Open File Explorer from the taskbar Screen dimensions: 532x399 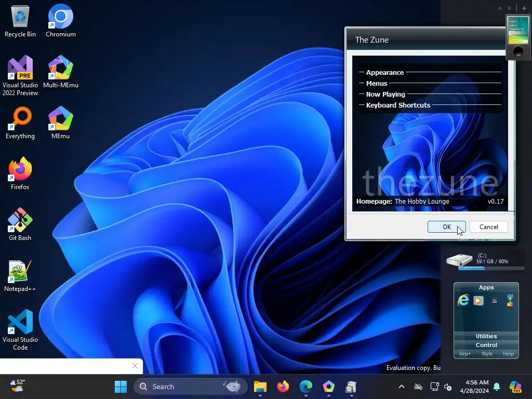[x=260, y=387]
